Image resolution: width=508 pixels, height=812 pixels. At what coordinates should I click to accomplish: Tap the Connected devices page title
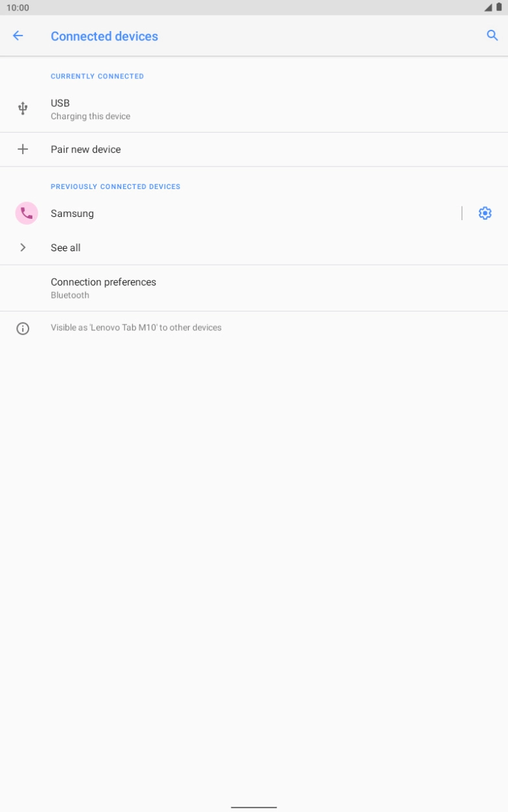coord(104,36)
